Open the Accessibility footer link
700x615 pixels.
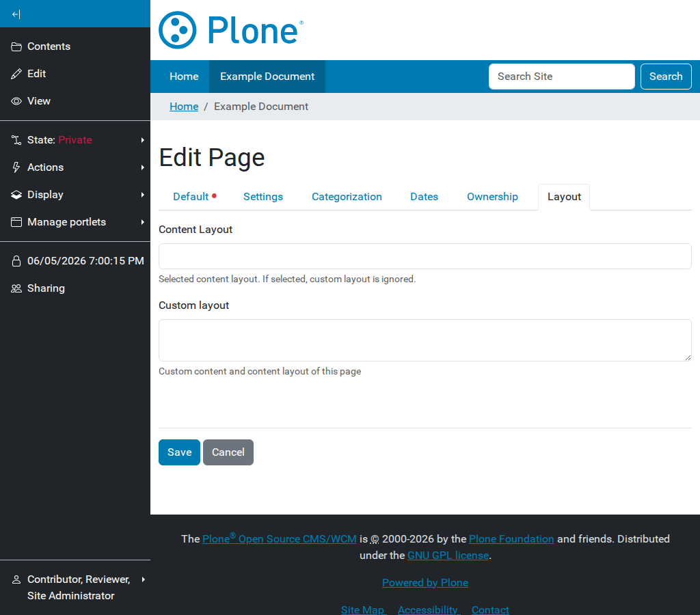point(428,610)
